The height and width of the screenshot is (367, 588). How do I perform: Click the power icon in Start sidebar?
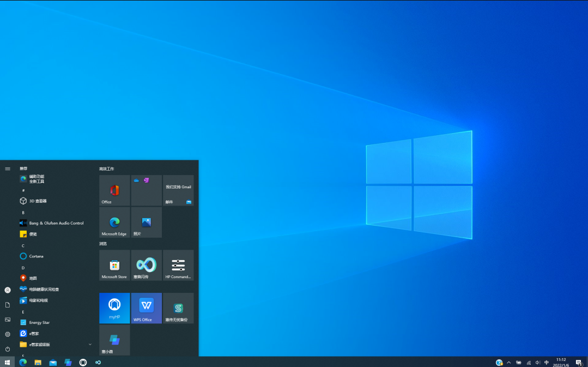click(8, 348)
